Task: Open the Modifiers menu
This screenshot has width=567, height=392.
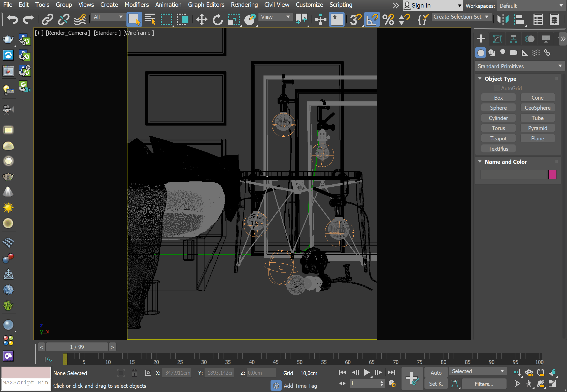Action: click(137, 5)
